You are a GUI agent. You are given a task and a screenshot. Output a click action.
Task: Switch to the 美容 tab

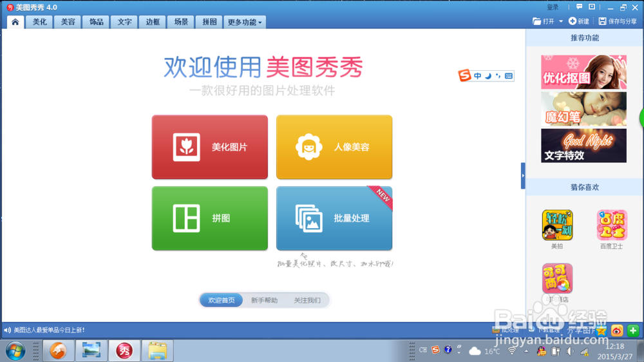point(68,22)
